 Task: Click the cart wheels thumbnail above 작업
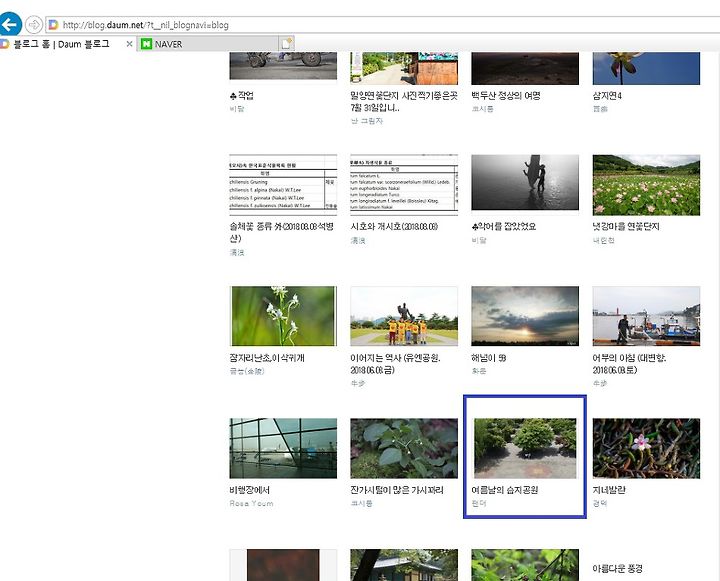(283, 66)
